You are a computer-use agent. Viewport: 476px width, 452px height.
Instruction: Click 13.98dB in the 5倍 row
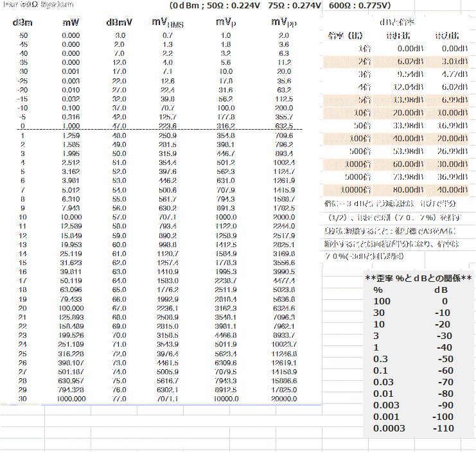click(409, 100)
